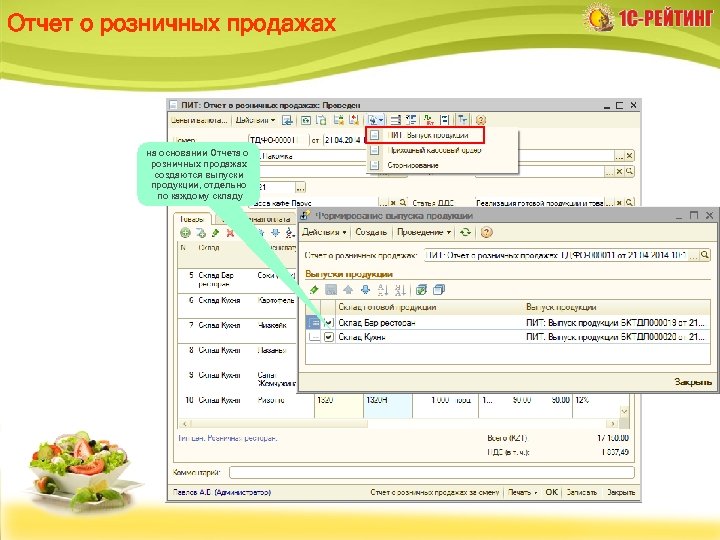This screenshot has width=720, height=540.
Task: Toggle the Склад Бар ресторан checkbox
Action: pyautogui.click(x=328, y=323)
